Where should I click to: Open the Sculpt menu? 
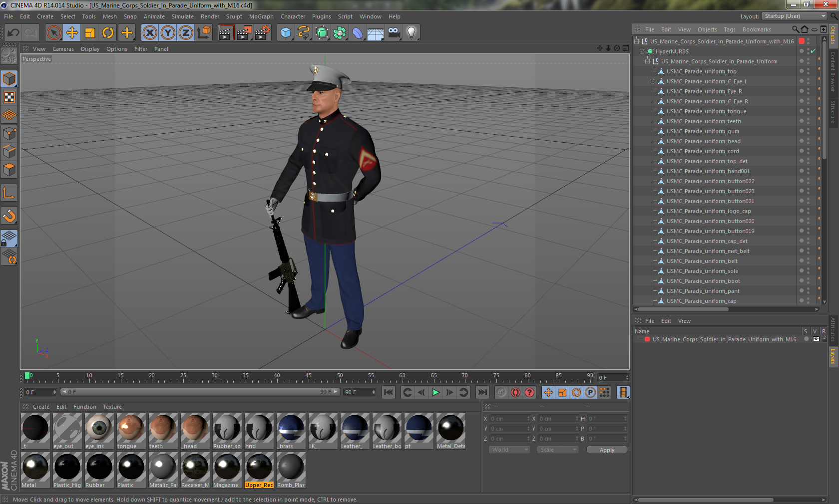click(x=234, y=16)
